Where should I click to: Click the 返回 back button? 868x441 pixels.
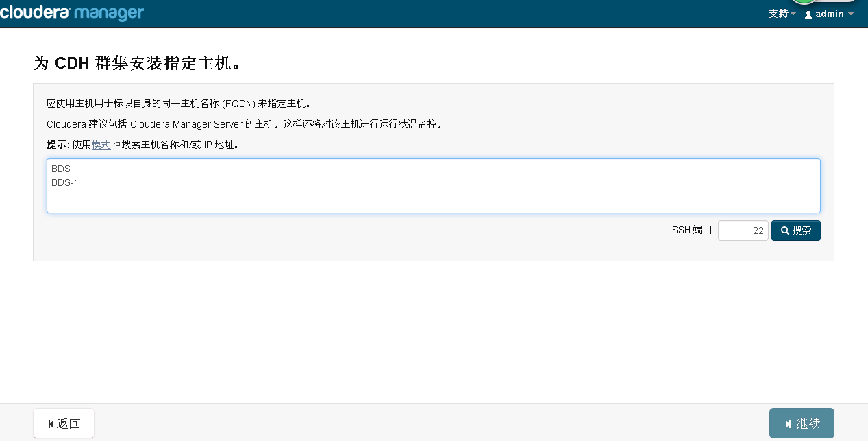(64, 423)
